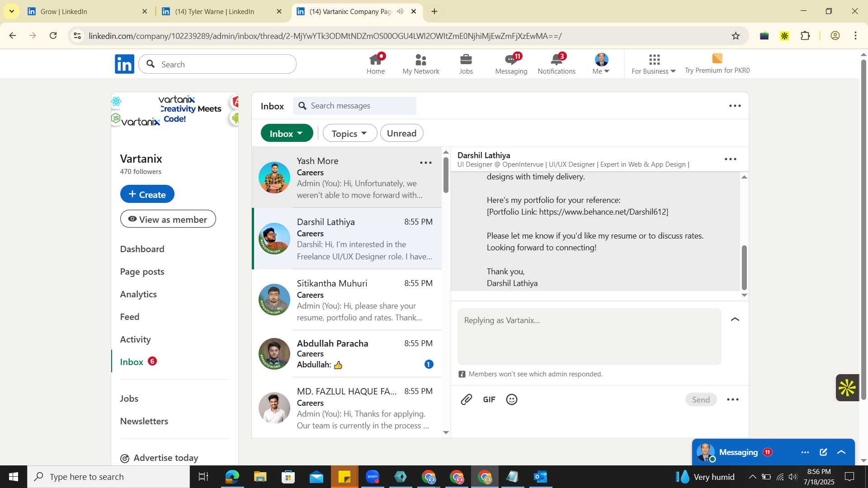Viewport: 868px width, 488px height.
Task: Open Advertise today link
Action: (159, 458)
